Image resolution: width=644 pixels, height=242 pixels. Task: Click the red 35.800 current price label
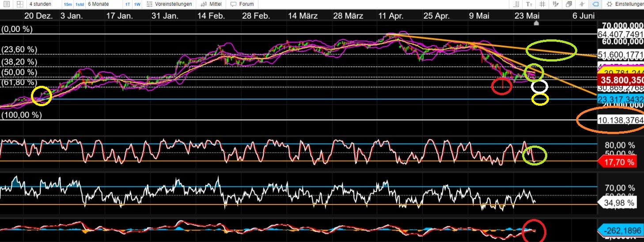point(620,81)
